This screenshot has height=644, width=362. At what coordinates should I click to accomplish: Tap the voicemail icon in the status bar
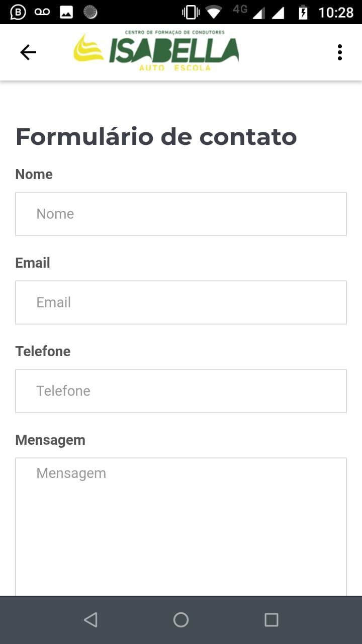click(42, 12)
